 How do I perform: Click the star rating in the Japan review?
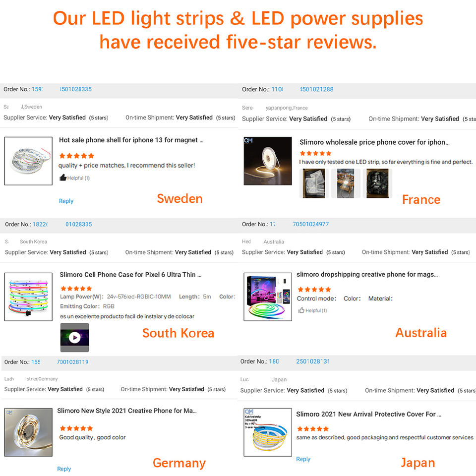tap(313, 428)
